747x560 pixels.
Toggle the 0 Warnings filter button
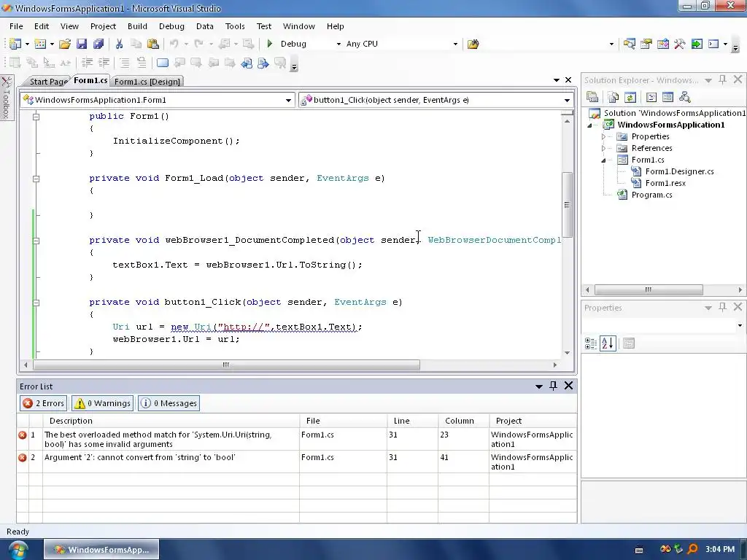point(102,403)
